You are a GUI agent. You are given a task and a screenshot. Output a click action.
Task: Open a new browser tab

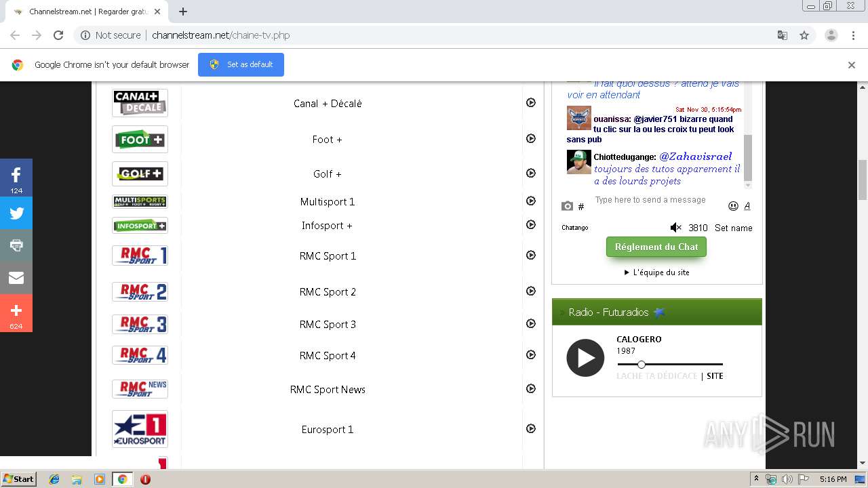183,12
